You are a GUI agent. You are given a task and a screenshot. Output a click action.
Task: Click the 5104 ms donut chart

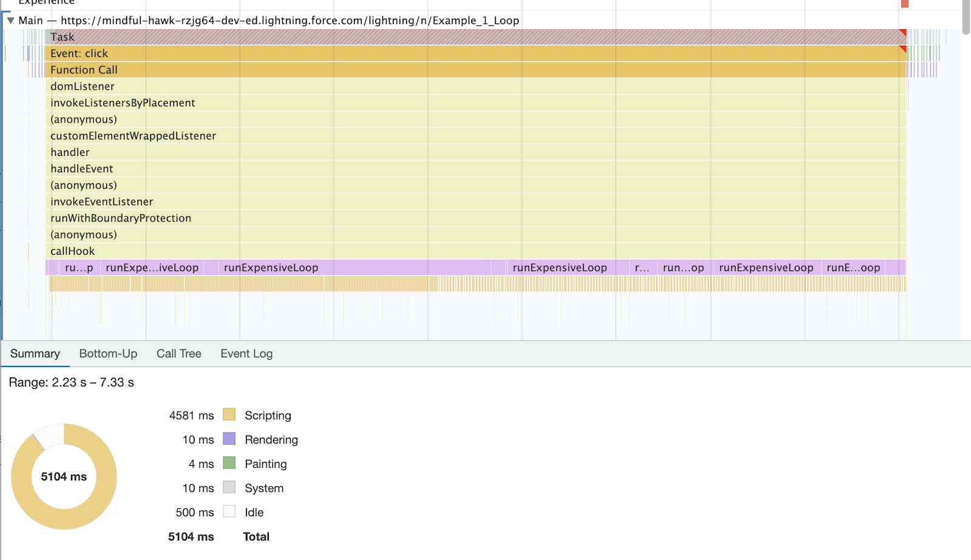(64, 476)
